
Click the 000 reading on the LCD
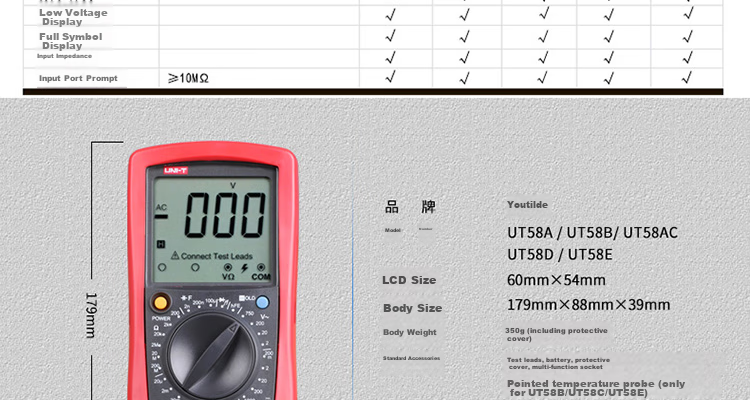coord(225,215)
